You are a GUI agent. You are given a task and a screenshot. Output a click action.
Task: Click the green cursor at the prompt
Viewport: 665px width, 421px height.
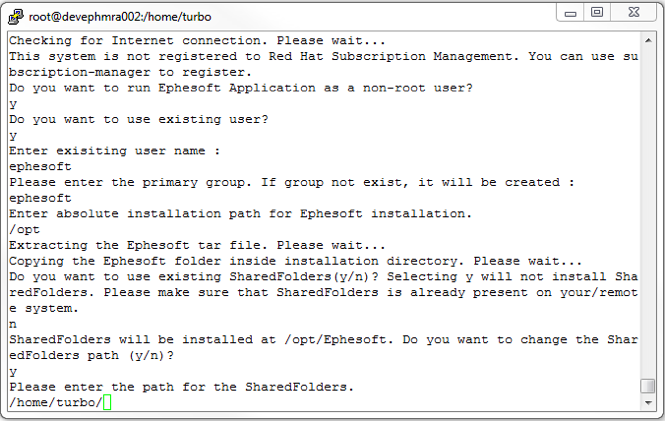click(107, 402)
